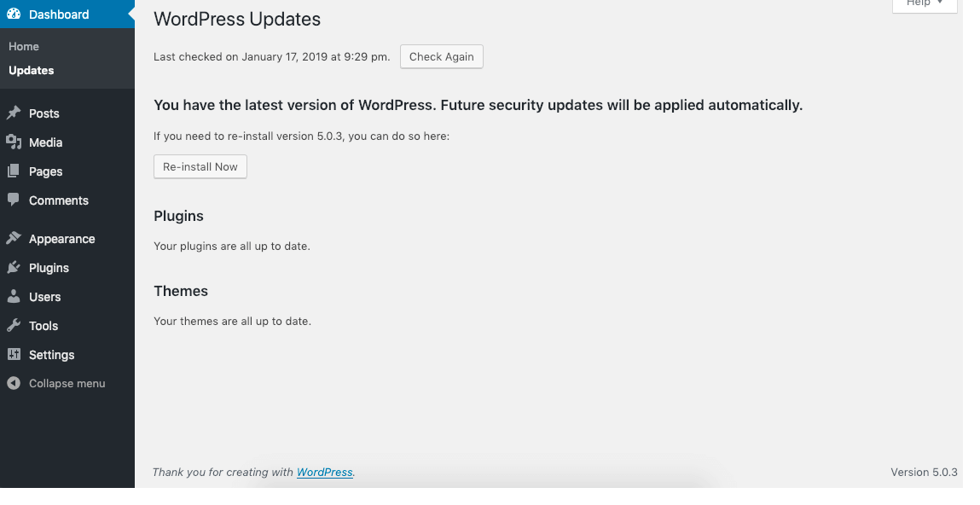Follow the WordPress footer link
This screenshot has width=980, height=505.
(324, 472)
